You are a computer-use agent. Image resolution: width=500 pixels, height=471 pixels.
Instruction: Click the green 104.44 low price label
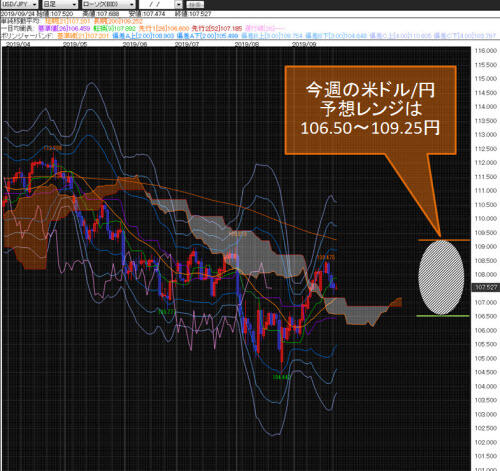(282, 377)
